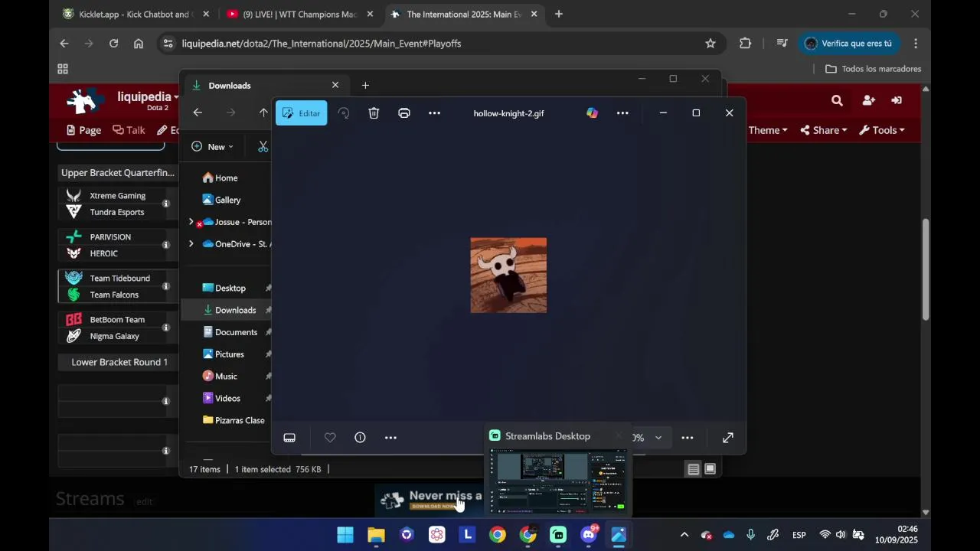Open Gallery in File Explorer sidebar

click(222, 200)
